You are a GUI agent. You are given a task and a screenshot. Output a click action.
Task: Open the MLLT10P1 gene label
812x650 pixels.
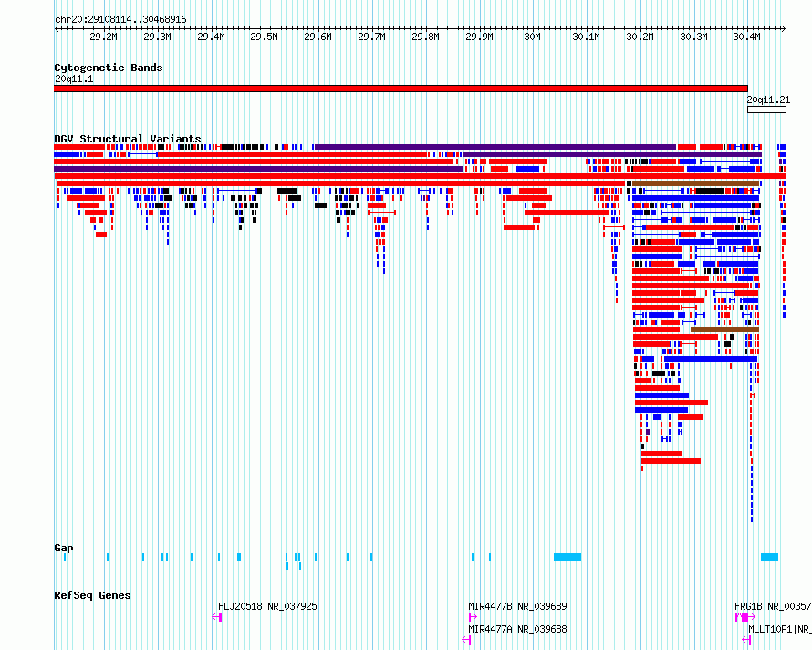[780, 629]
